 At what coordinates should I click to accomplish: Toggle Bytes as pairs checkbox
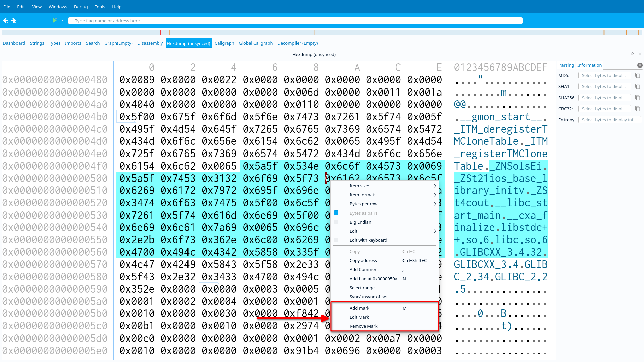pos(336,213)
